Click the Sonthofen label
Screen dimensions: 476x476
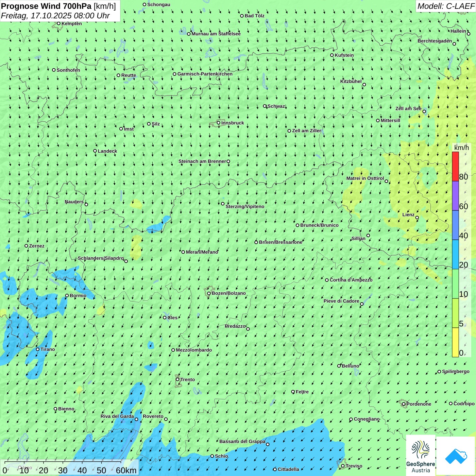coord(68,70)
